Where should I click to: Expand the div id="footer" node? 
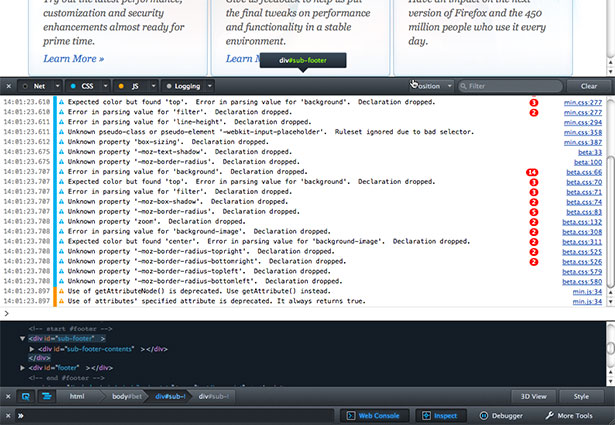pyautogui.click(x=22, y=368)
